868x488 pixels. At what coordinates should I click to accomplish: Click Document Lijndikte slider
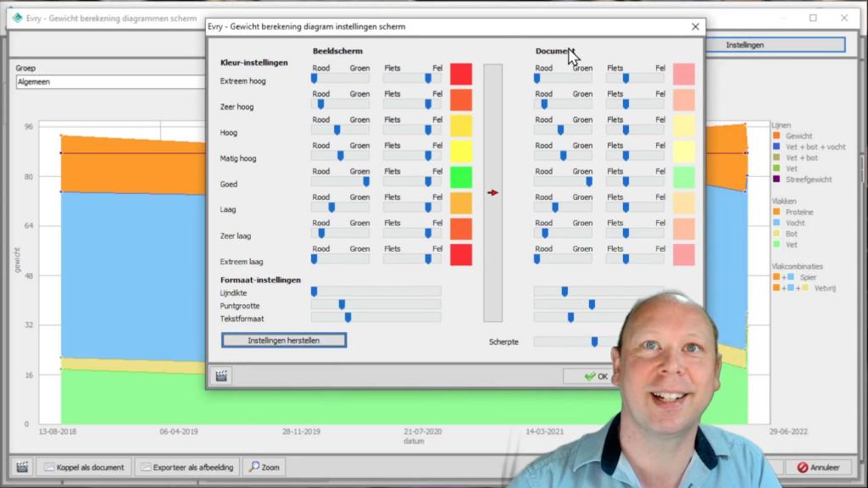point(599,291)
